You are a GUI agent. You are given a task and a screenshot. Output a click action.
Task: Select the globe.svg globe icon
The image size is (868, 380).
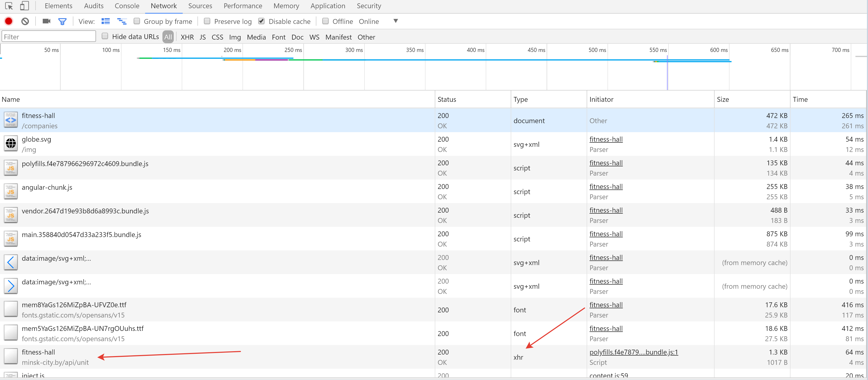tap(11, 144)
